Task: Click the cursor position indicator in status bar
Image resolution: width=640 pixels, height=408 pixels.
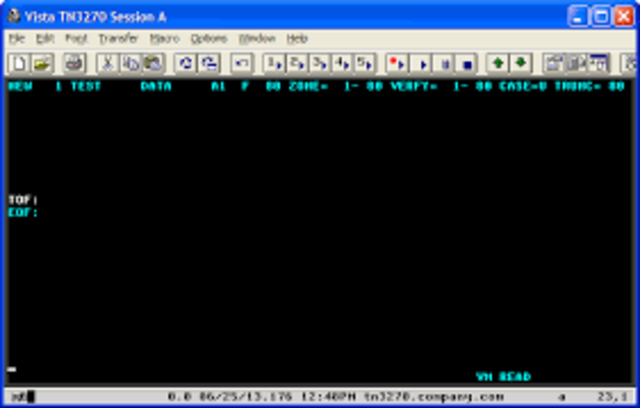Action: (x=612, y=396)
